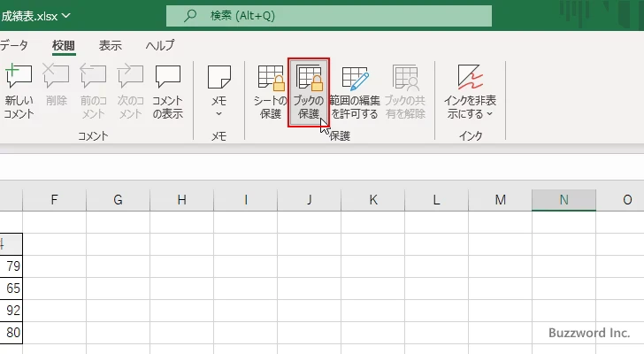Click the cell containing 92

click(x=11, y=311)
